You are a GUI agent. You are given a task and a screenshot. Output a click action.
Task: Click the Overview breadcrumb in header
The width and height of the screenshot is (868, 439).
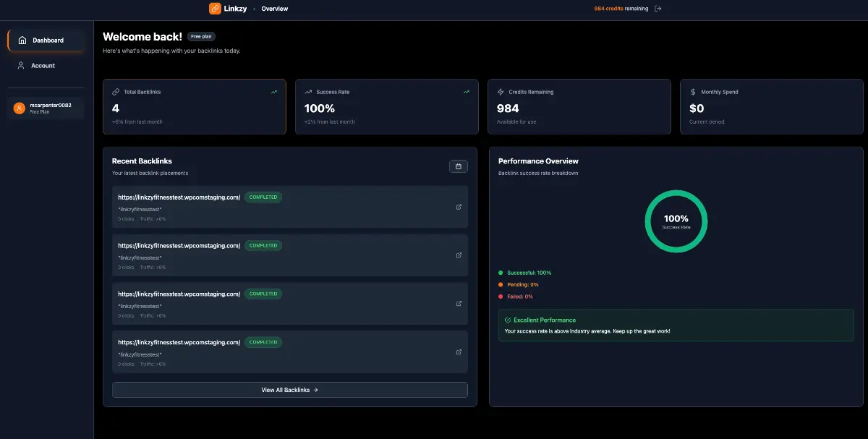[x=275, y=9]
